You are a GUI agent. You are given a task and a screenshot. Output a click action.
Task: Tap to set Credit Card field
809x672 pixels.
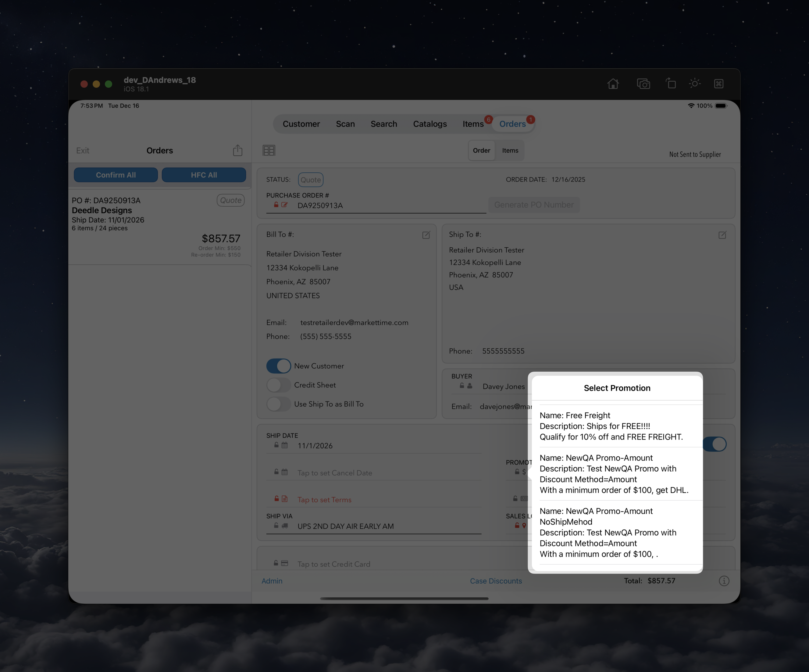333,564
